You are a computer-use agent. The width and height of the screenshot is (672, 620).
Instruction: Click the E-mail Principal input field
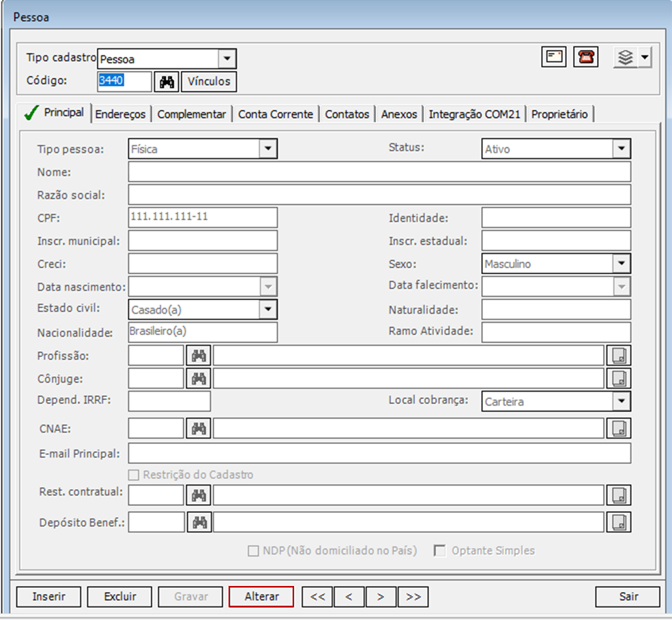point(379,454)
